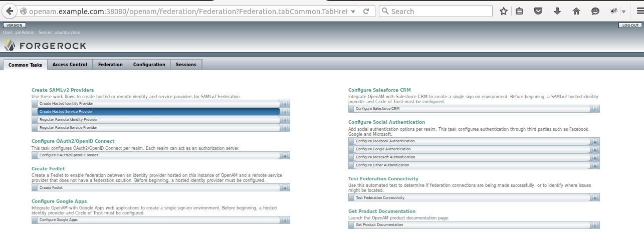Show info for Create Hosted Service Provider
This screenshot has height=251, width=644.
coord(285,111)
